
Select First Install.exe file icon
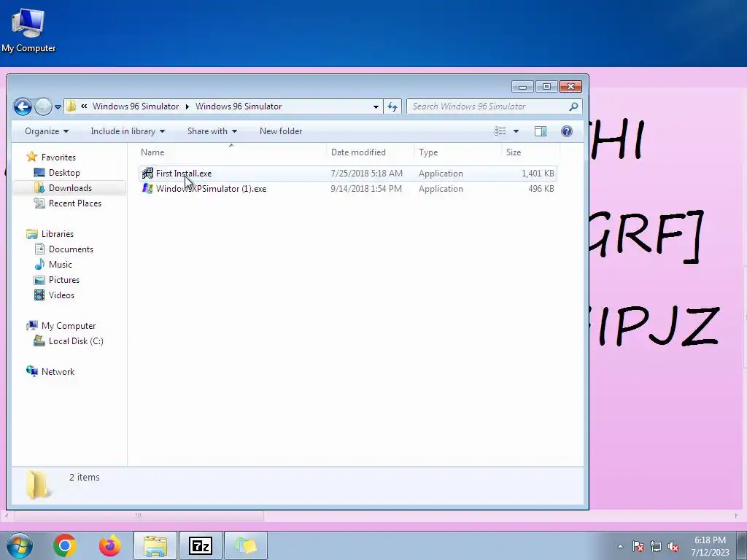[x=147, y=174]
